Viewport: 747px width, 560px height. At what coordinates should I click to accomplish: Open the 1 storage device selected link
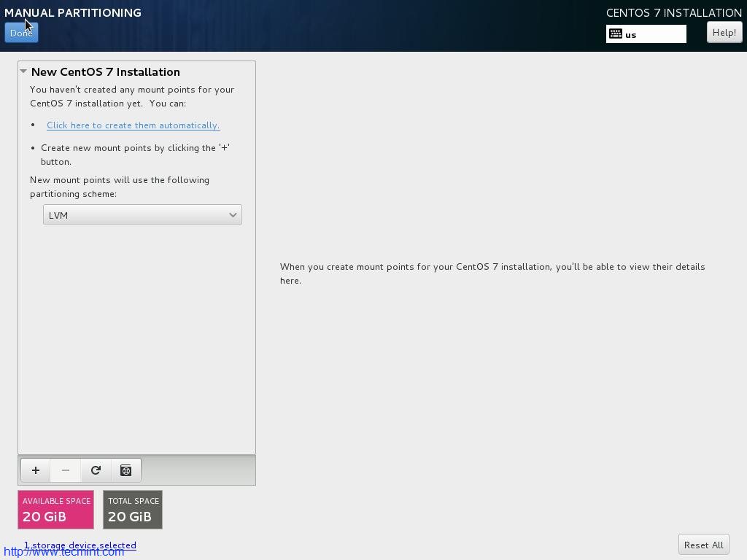80,545
